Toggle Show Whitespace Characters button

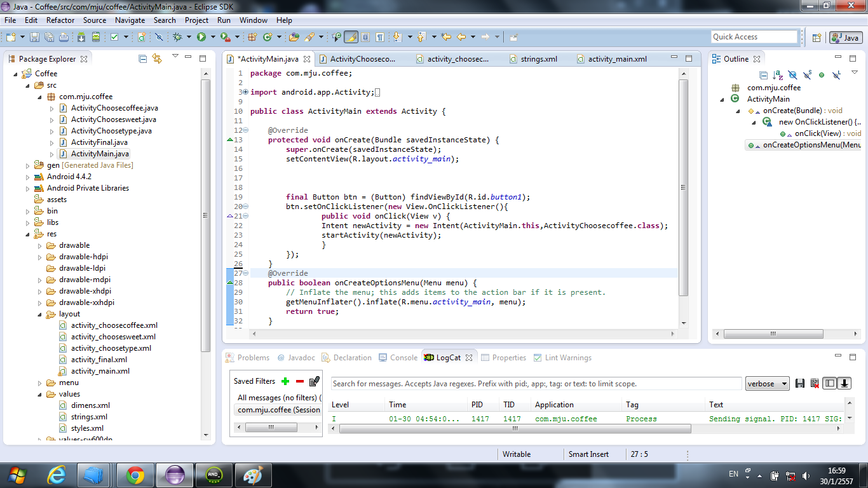tap(380, 37)
